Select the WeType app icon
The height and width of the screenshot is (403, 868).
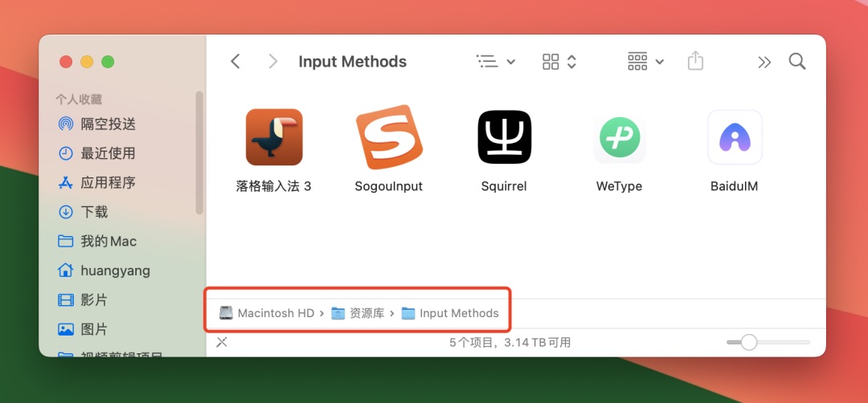point(620,137)
